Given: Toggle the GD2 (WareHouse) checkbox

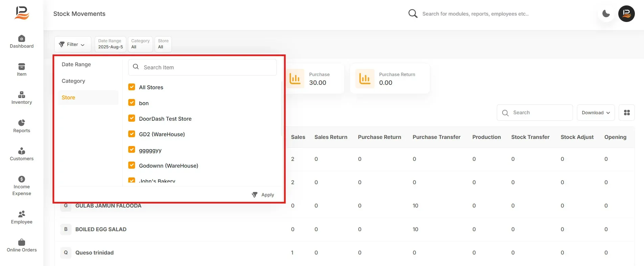Looking at the screenshot, I should [132, 134].
